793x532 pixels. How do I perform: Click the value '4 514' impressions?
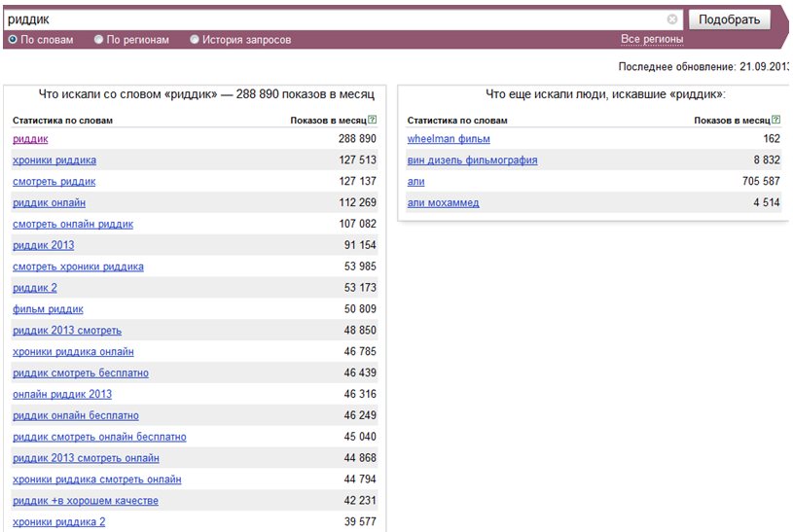coord(767,202)
